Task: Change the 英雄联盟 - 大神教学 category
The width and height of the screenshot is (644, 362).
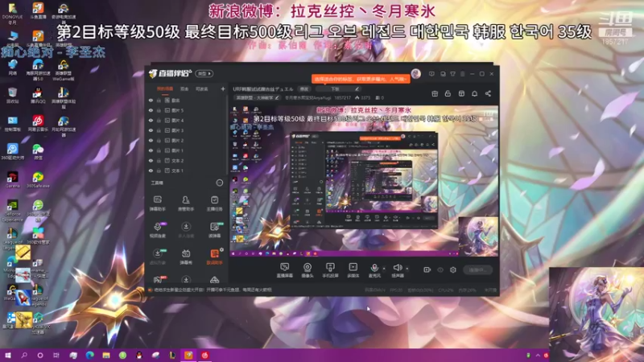Action: [258, 98]
